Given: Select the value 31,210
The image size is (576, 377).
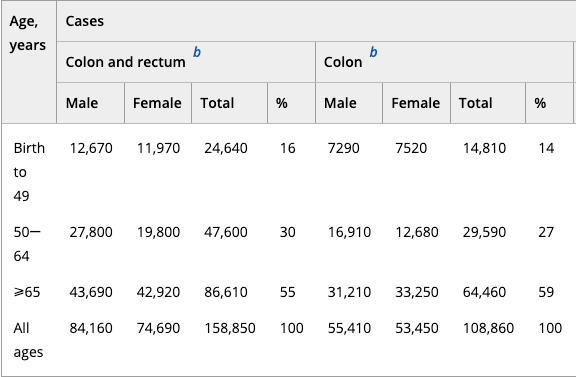Looking at the screenshot, I should pos(349,292).
